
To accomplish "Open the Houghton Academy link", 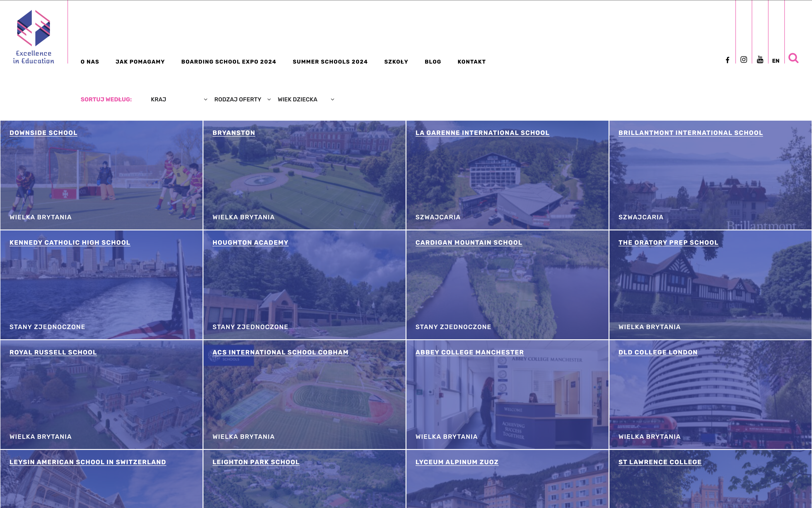I will tap(250, 243).
